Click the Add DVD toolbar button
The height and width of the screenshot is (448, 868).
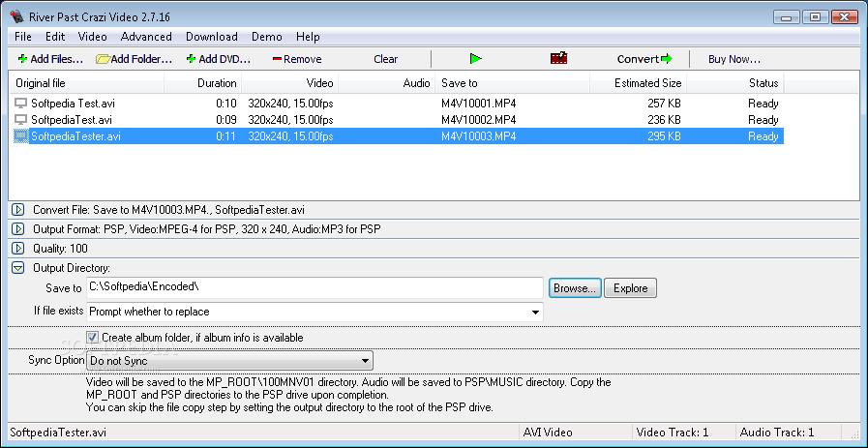tap(219, 59)
